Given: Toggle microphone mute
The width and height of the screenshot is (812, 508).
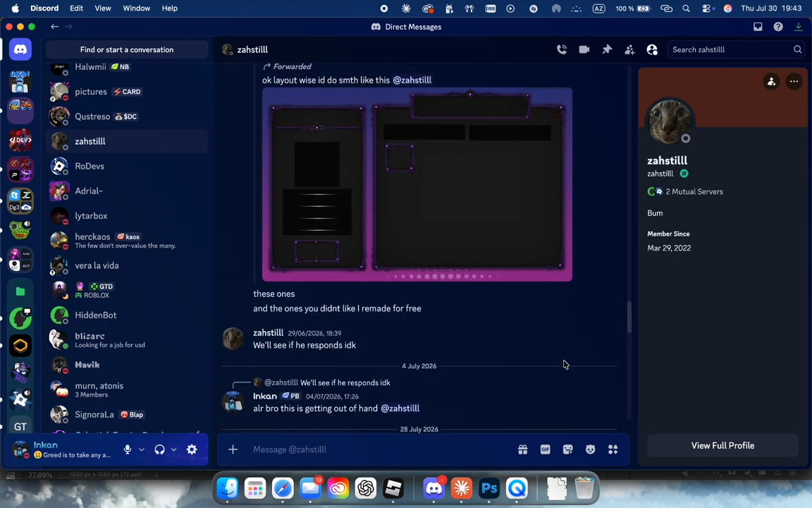Looking at the screenshot, I should point(128,449).
